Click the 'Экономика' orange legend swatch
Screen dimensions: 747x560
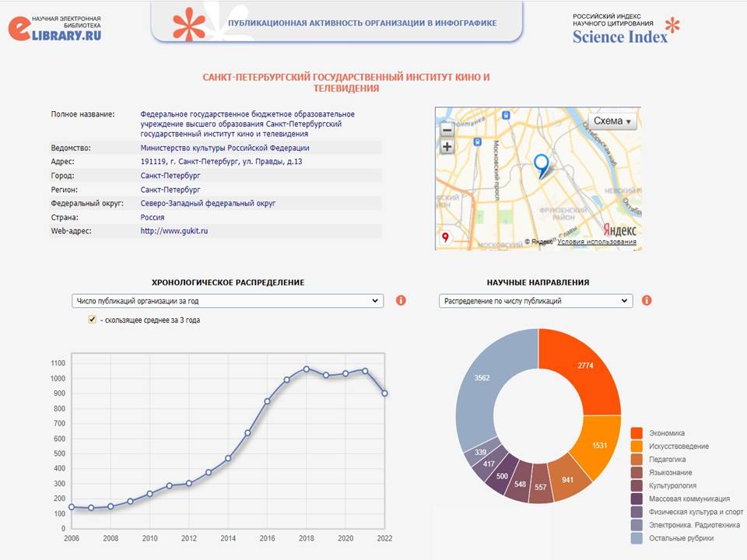point(637,433)
